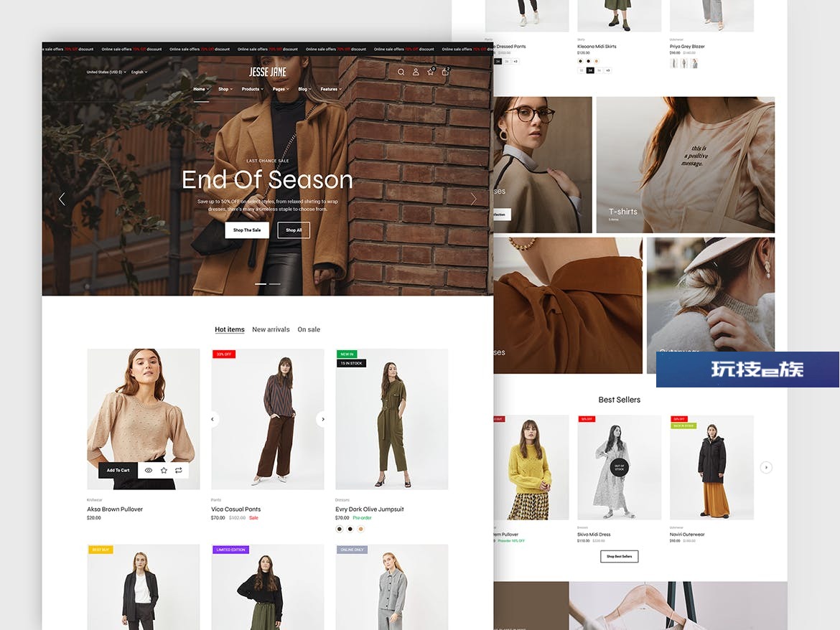Open the Vica Casual Pants product link
840x630 pixels.
coord(235,509)
